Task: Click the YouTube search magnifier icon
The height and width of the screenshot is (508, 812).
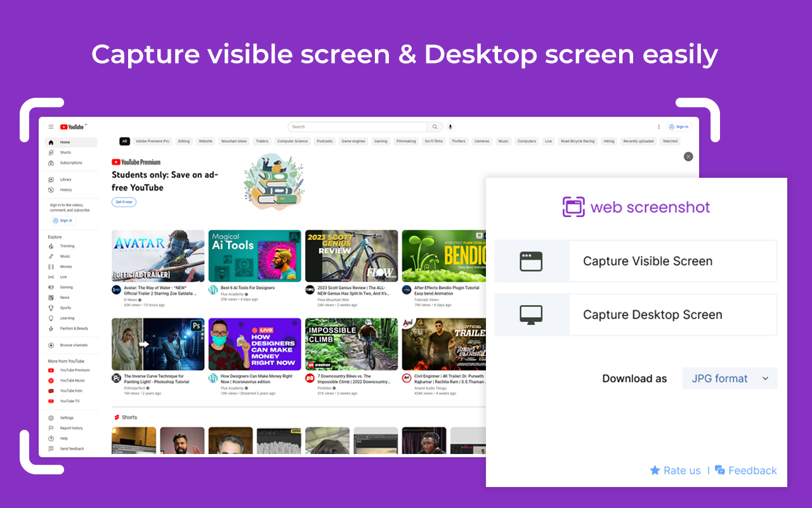Action: (435, 127)
